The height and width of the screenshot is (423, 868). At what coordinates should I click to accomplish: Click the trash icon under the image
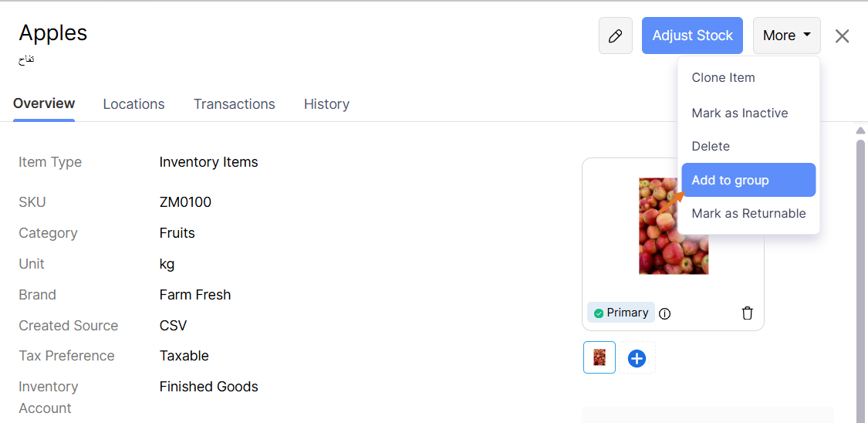click(x=747, y=313)
